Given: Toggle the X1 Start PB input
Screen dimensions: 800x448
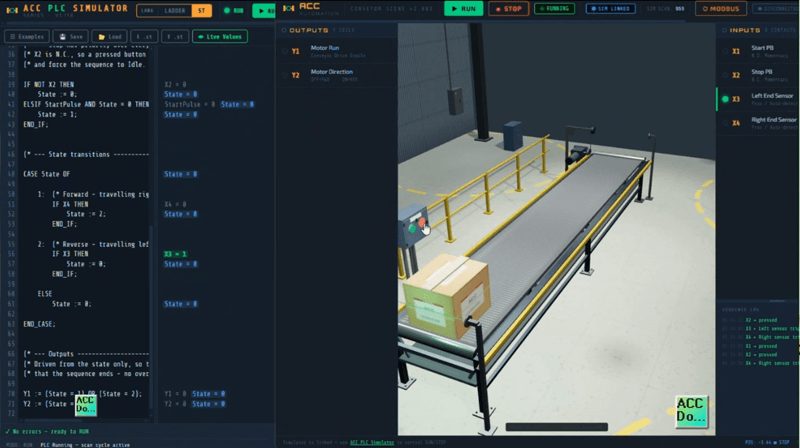Looking at the screenshot, I should pos(726,51).
